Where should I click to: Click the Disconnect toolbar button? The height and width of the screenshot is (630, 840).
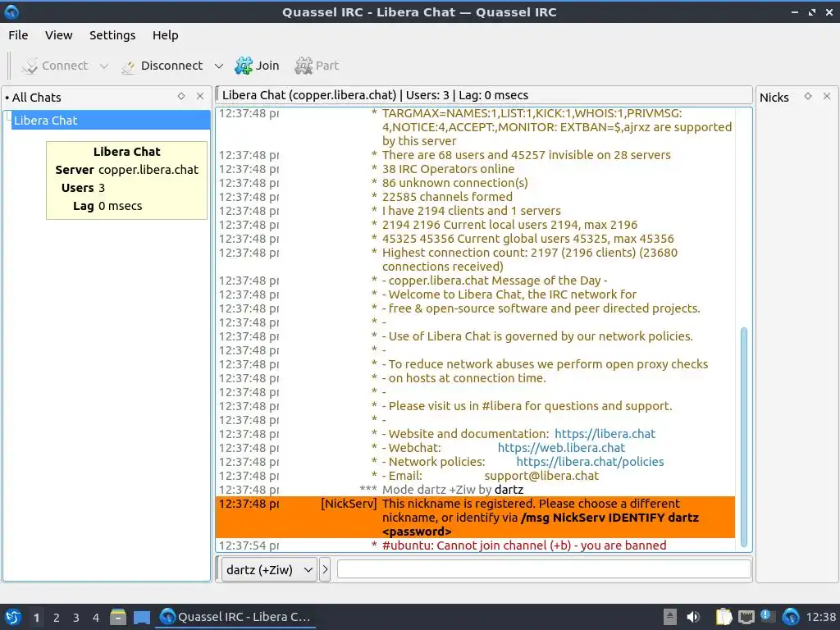(162, 66)
